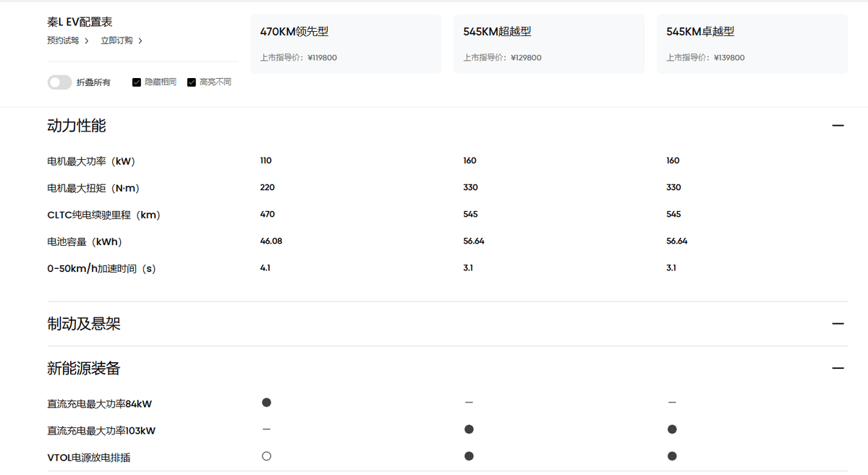Click the range value 545 under 545KM超越型

[471, 214]
